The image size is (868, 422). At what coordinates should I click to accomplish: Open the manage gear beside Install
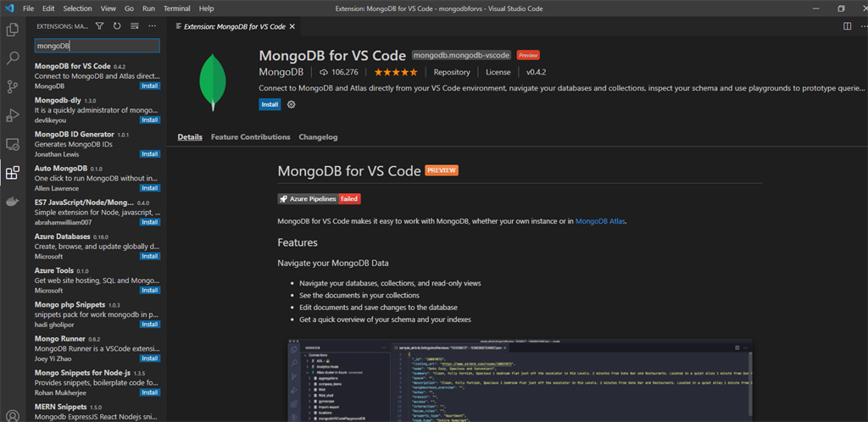coord(292,104)
